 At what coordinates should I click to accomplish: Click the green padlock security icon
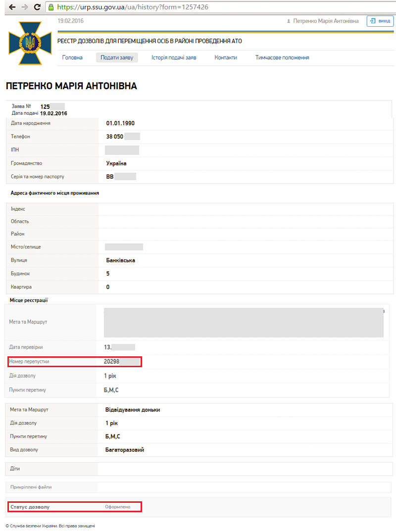click(x=51, y=7)
